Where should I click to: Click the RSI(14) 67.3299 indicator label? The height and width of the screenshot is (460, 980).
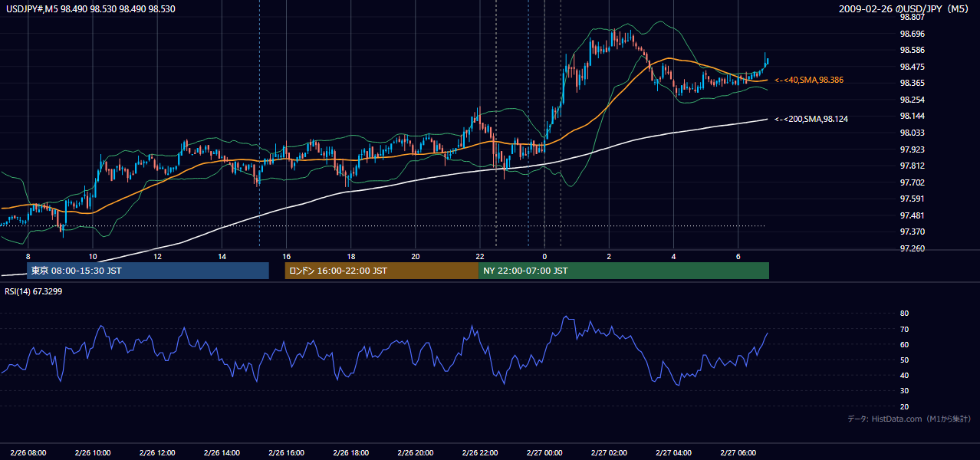32,291
